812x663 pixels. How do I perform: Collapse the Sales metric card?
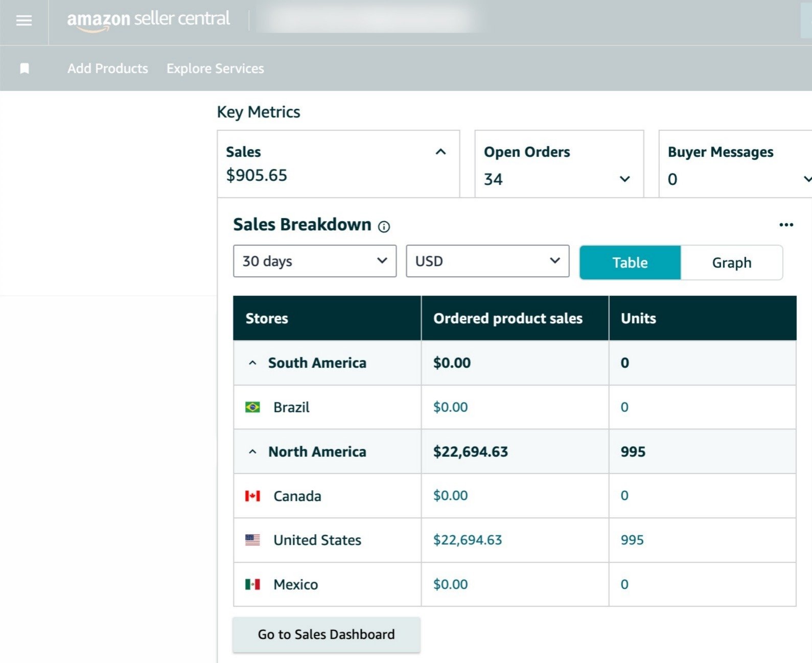[x=440, y=152]
